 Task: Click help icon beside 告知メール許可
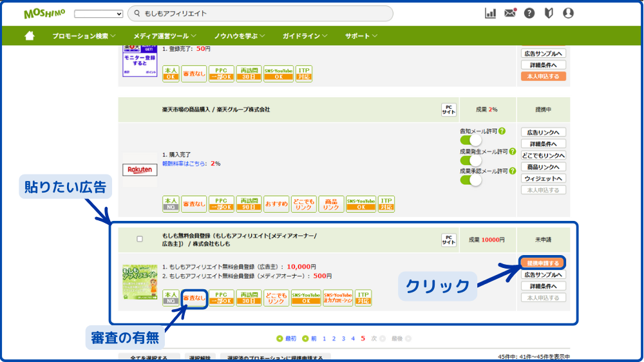pos(502,131)
